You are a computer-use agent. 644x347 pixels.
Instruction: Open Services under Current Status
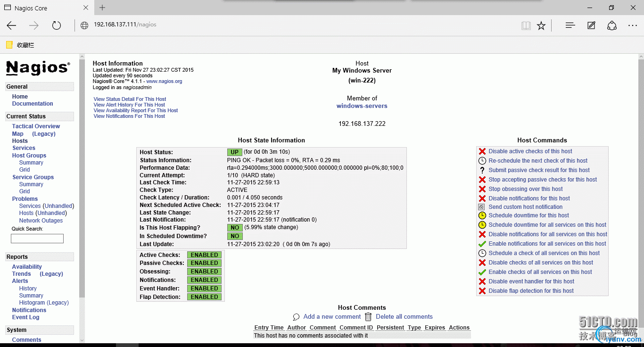point(24,148)
